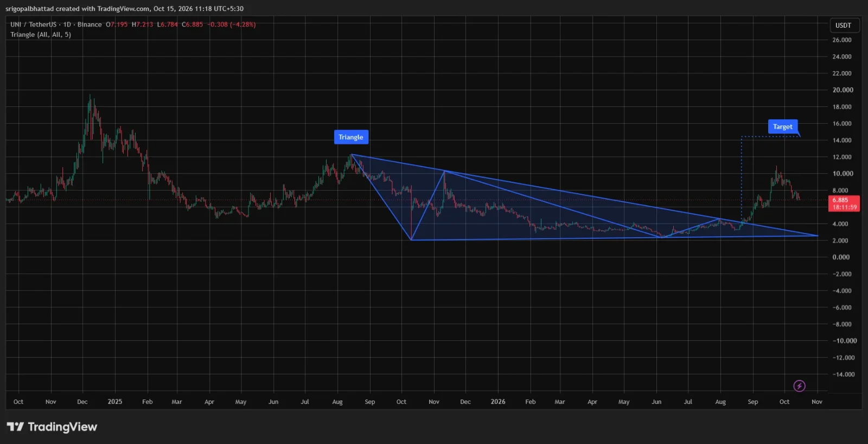Click the high value H7.213
The height and width of the screenshot is (444, 868).
tap(142, 24)
